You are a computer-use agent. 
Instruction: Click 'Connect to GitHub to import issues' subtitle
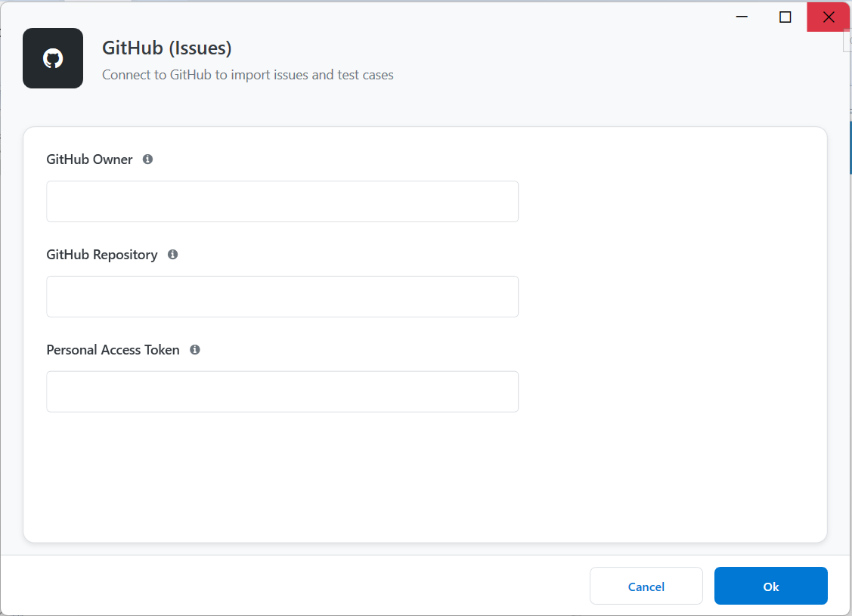(248, 75)
